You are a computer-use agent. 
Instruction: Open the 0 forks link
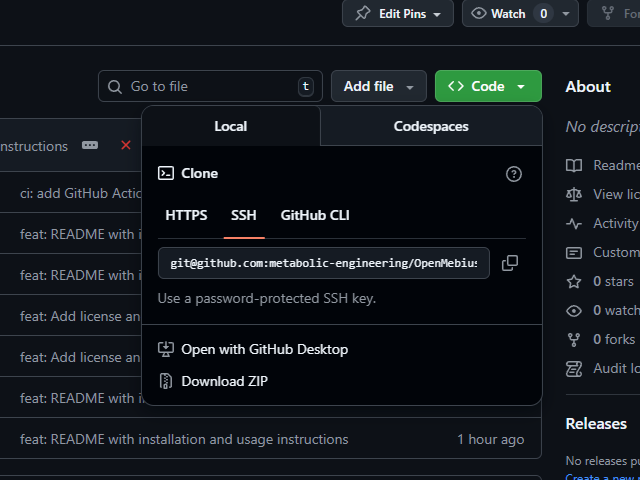click(614, 339)
